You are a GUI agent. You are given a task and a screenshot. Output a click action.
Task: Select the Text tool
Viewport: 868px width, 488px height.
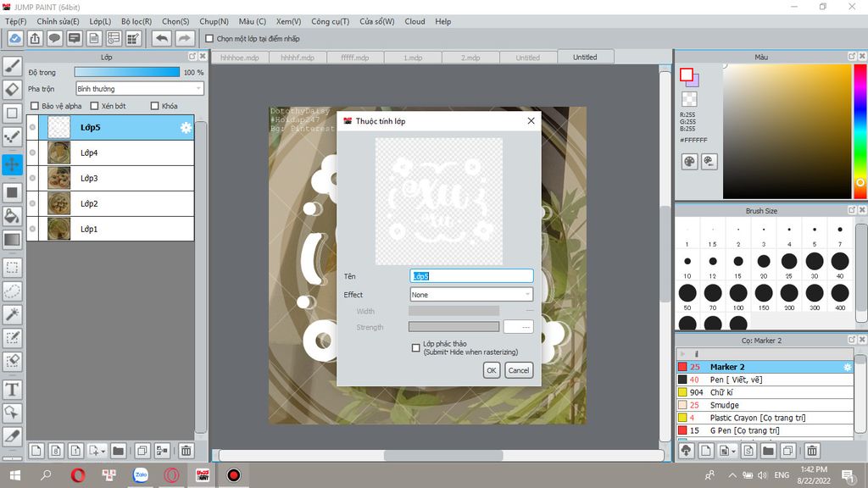coord(12,390)
